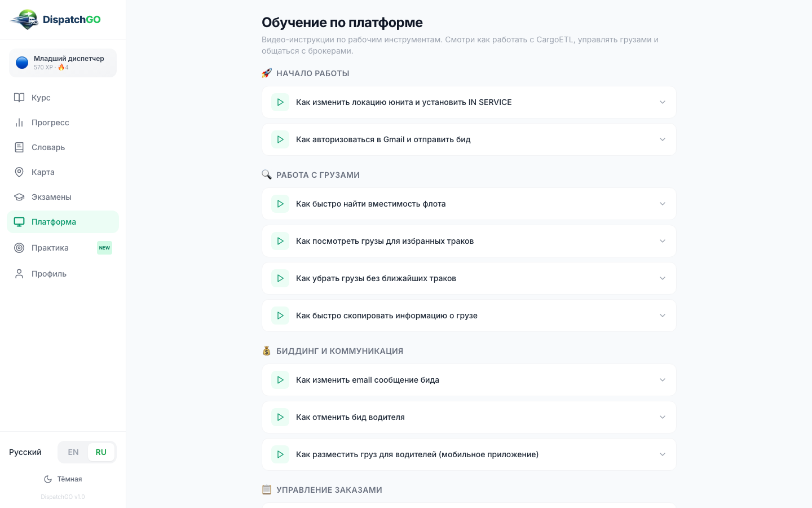Click the NEW badge next to Практика
812x508 pixels.
(x=104, y=248)
